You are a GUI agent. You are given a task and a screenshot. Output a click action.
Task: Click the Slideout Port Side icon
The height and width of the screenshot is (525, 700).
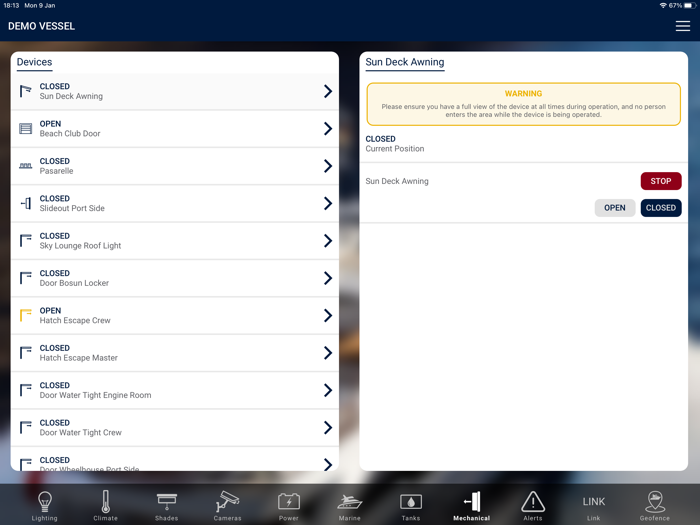25,204
